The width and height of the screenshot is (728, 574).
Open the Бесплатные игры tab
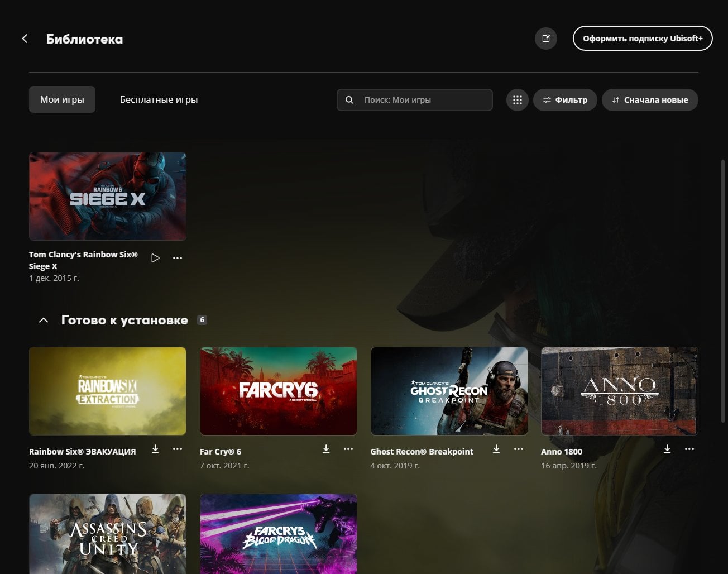159,99
